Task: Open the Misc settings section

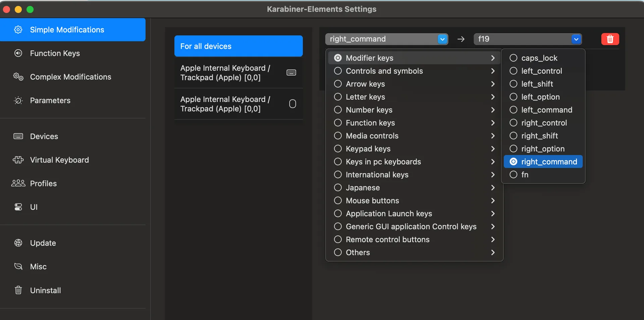Action: (x=38, y=267)
